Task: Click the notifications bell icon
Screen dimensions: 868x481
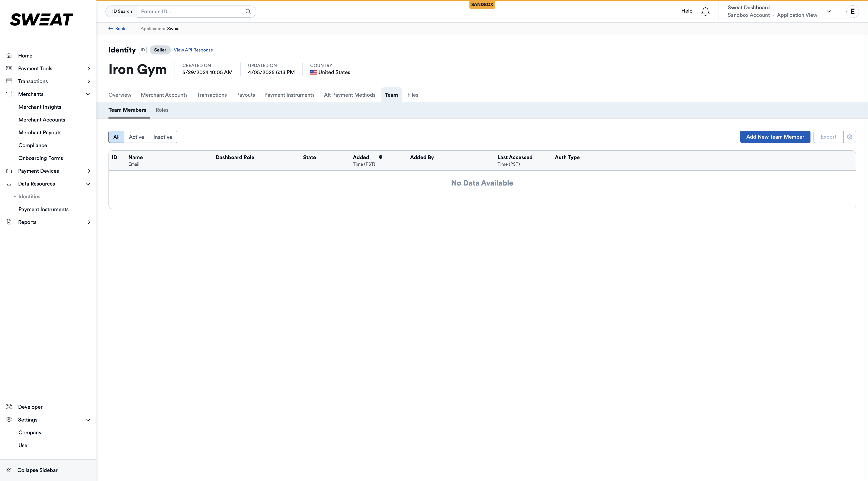Action: coord(705,12)
